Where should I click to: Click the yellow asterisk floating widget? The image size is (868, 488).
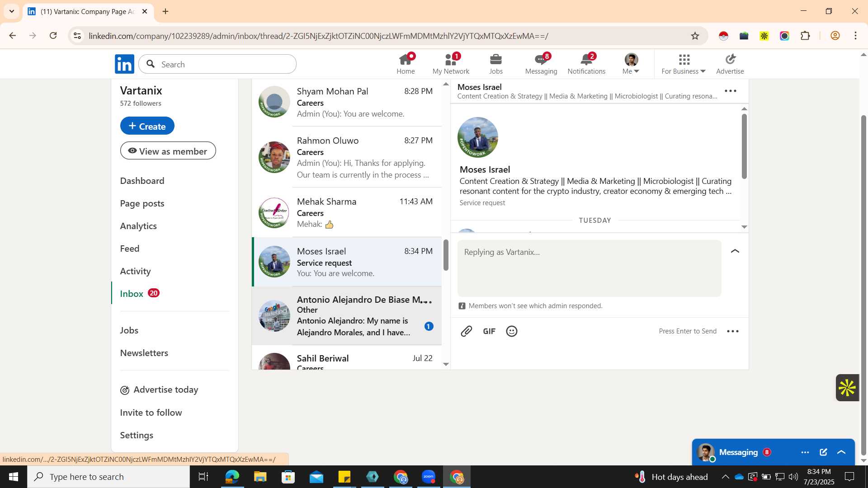tap(847, 388)
